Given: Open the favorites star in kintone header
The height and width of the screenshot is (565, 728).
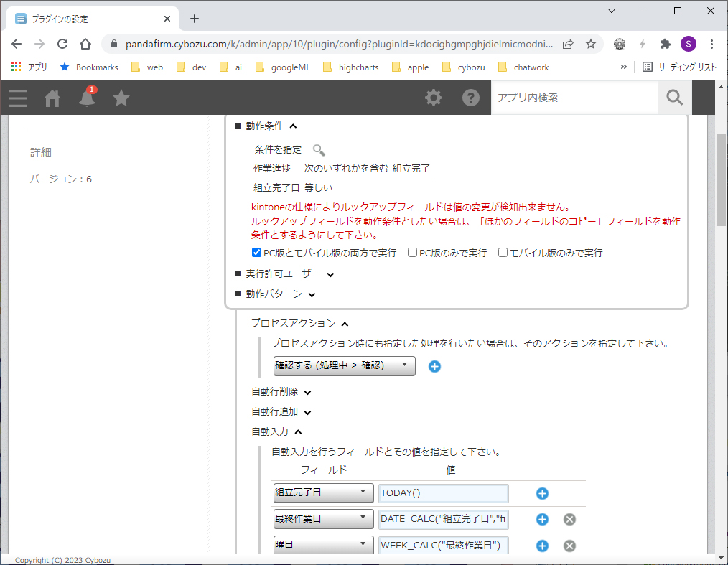Looking at the screenshot, I should tap(121, 98).
